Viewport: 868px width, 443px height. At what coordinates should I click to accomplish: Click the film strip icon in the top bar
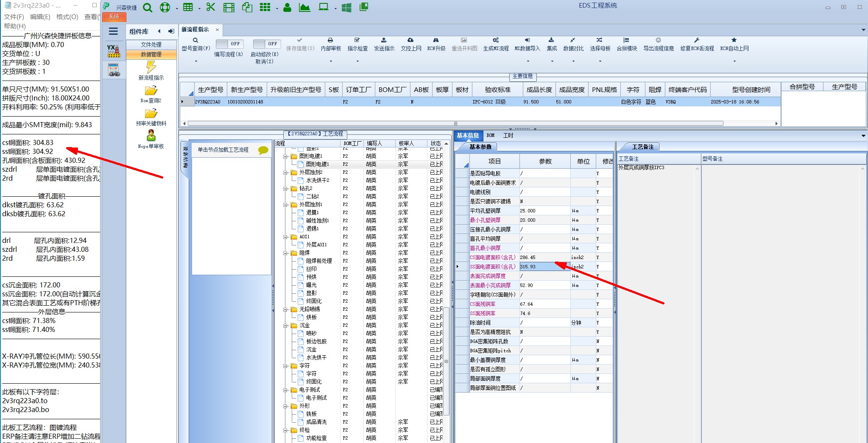tap(229, 8)
